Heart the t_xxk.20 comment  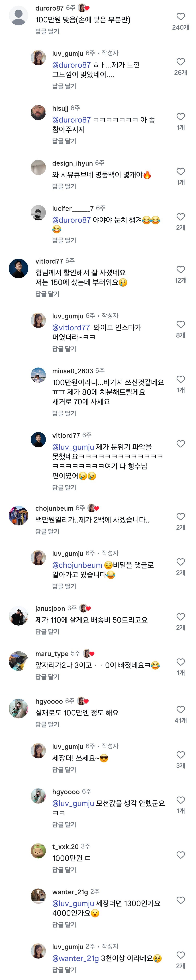[x=181, y=855]
